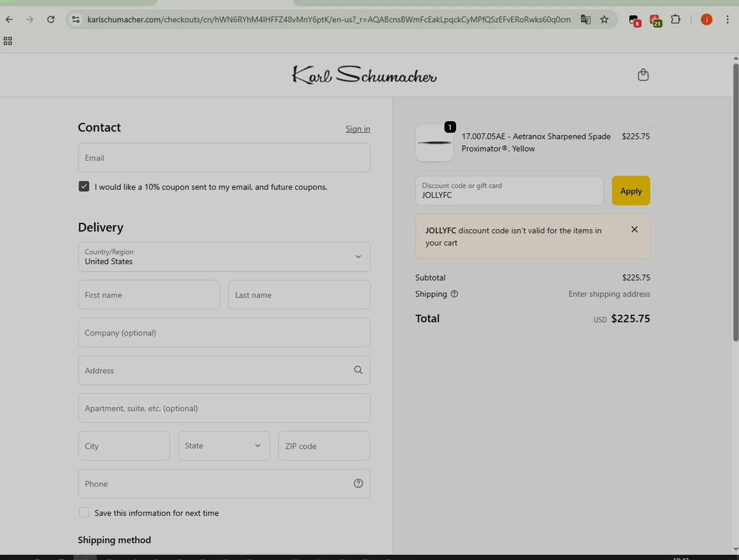This screenshot has width=739, height=560.
Task: Click the 'Enter shipping address' text
Action: coord(609,294)
